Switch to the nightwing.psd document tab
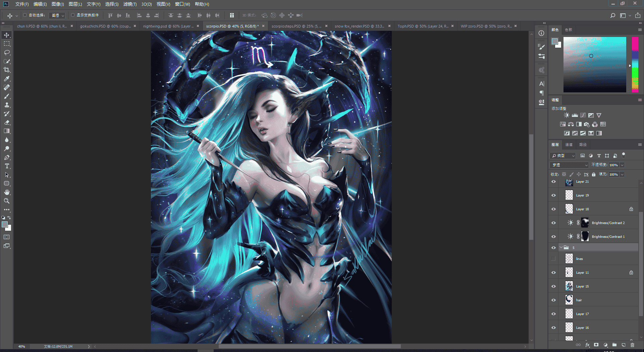Viewport: 644px width, 352px height. pos(168,26)
